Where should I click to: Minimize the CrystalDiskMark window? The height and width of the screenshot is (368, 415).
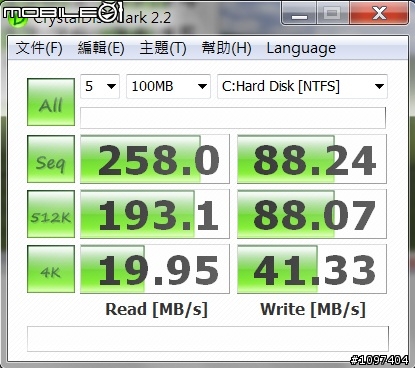pos(299,13)
